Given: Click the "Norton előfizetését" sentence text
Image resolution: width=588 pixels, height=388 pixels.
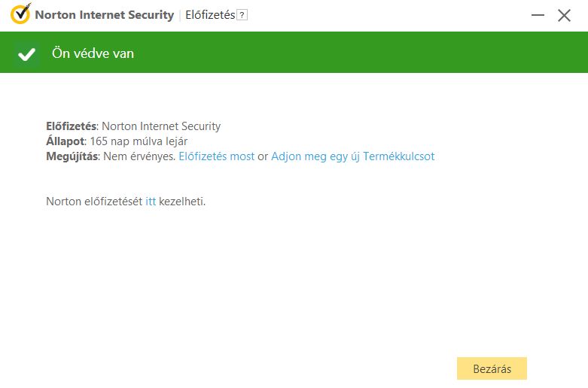Looking at the screenshot, I should click(x=94, y=202).
